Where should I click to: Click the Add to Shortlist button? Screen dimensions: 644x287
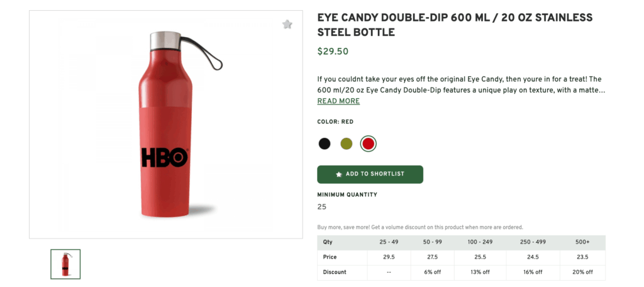[370, 174]
